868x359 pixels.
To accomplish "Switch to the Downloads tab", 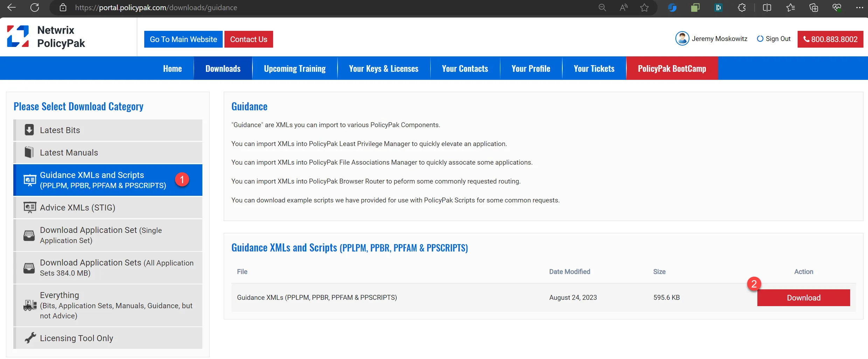I will pos(223,68).
